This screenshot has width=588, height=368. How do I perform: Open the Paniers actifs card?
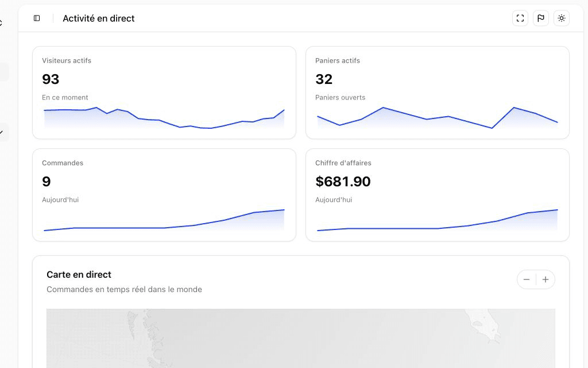pyautogui.click(x=438, y=93)
